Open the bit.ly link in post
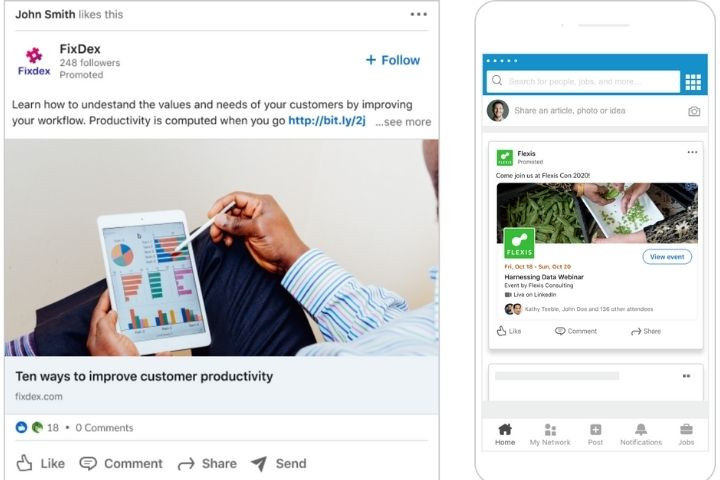720x480 pixels. 326,121
